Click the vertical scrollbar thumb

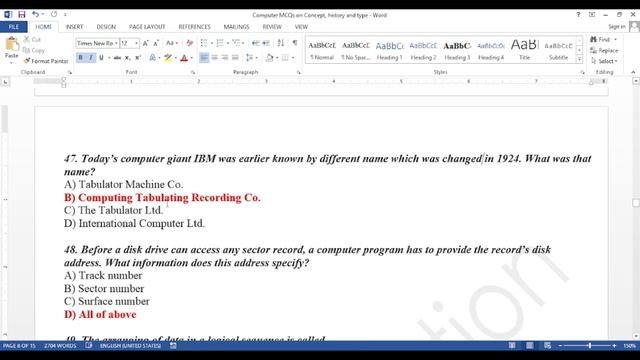pyautogui.click(x=636, y=203)
